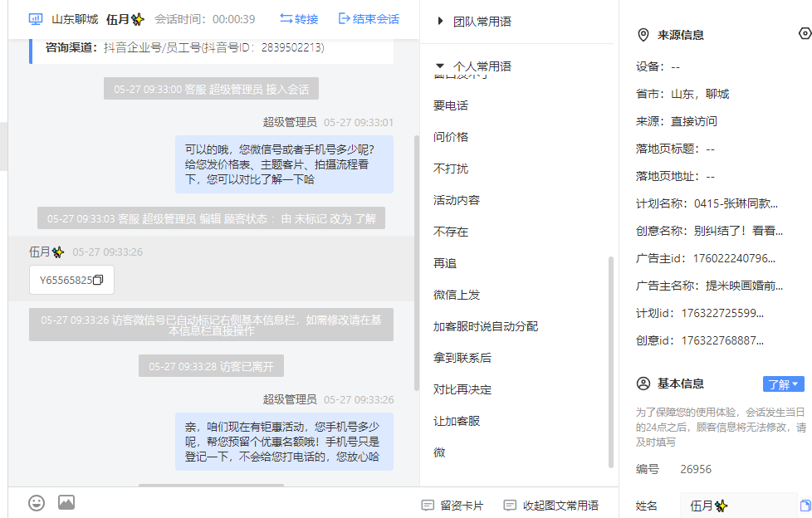The height and width of the screenshot is (518, 812).
Task: Click the agent message starting 可以的哦
Action: click(284, 164)
